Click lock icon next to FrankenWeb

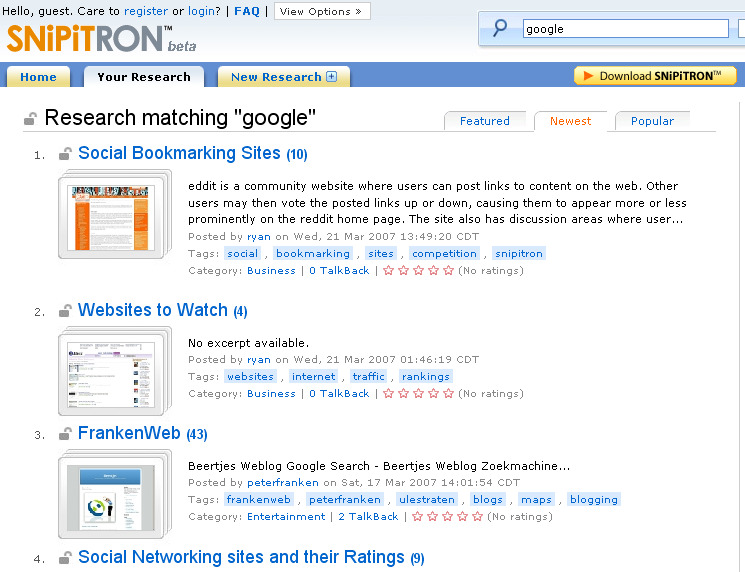click(65, 434)
